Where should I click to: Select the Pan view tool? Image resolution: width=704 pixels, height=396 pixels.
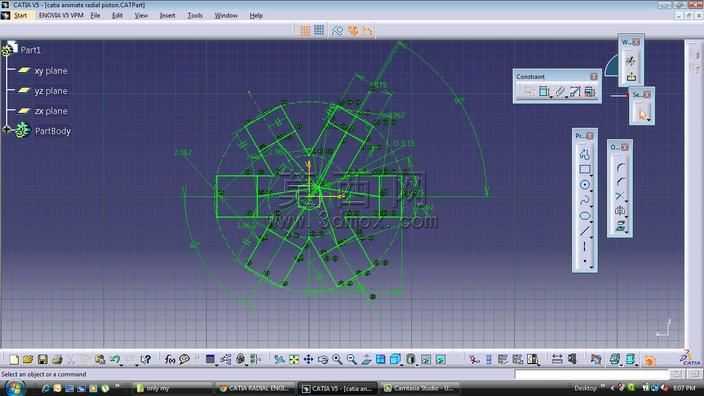308,359
